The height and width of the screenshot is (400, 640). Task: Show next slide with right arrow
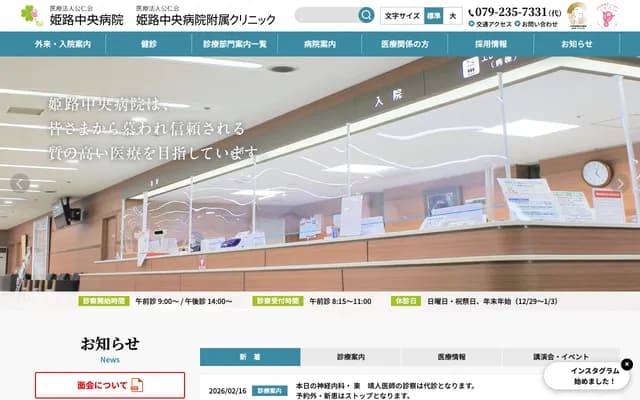(x=620, y=183)
